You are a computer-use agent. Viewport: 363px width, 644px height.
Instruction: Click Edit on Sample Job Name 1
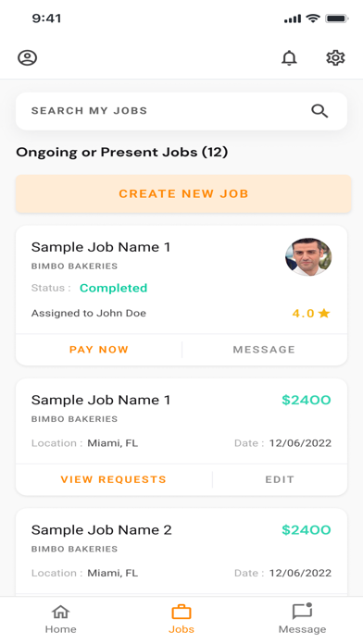(280, 479)
